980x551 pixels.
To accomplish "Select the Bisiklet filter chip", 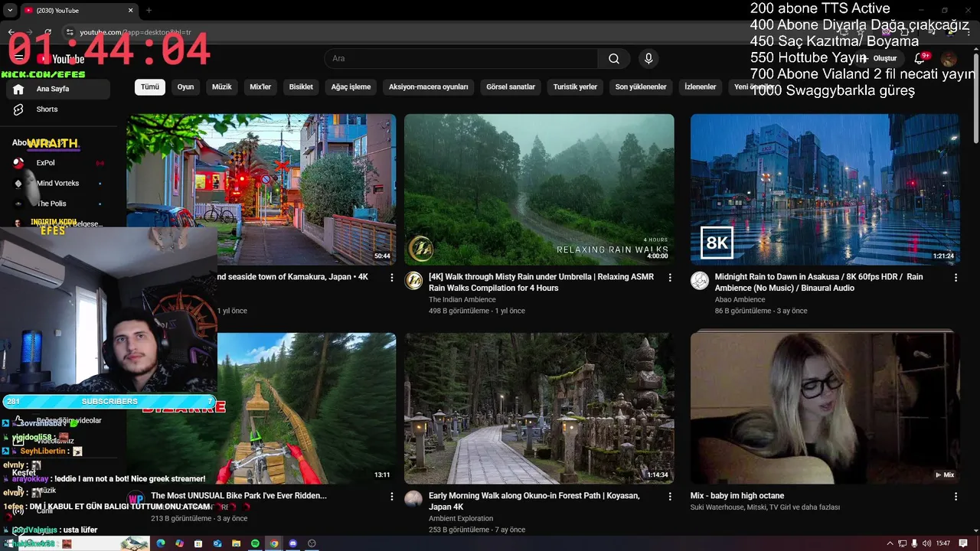I will (301, 87).
